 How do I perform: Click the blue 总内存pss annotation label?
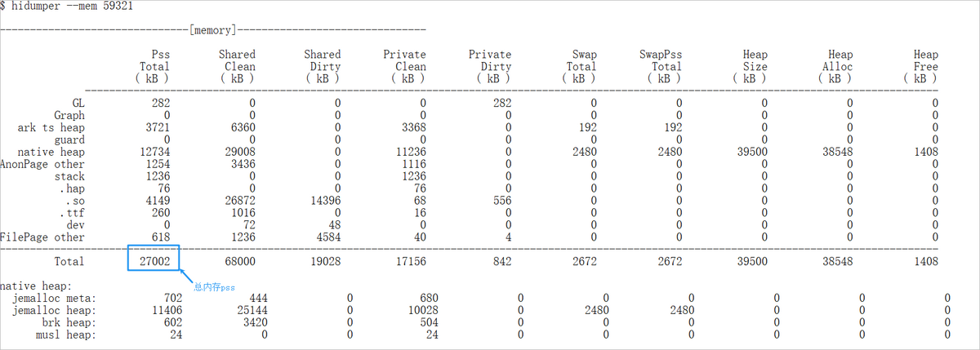(x=213, y=287)
